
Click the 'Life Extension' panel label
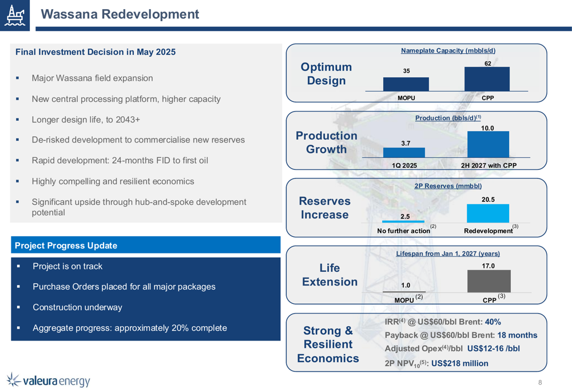pos(330,275)
